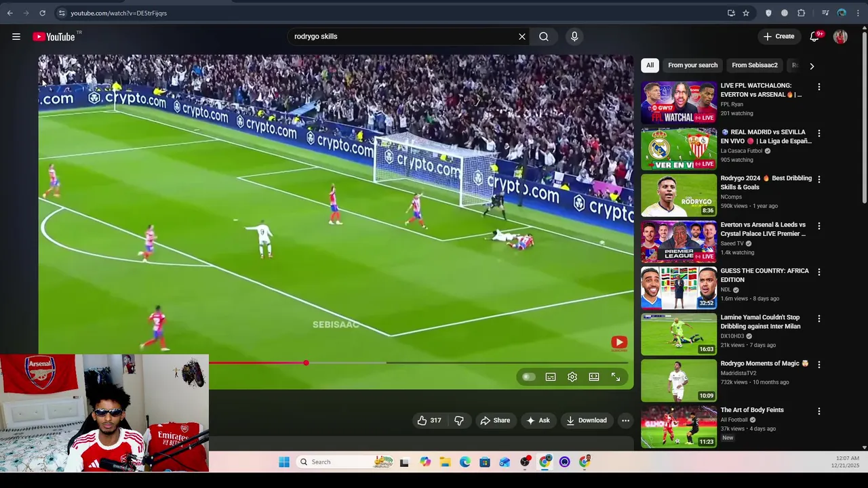Open Rodrygo 2024 Best Dribbling Skills title
Image resolution: width=868 pixels, height=488 pixels.
[x=766, y=182]
